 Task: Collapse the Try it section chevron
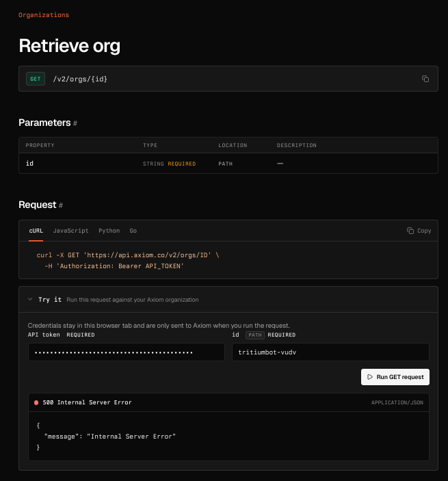click(x=30, y=299)
